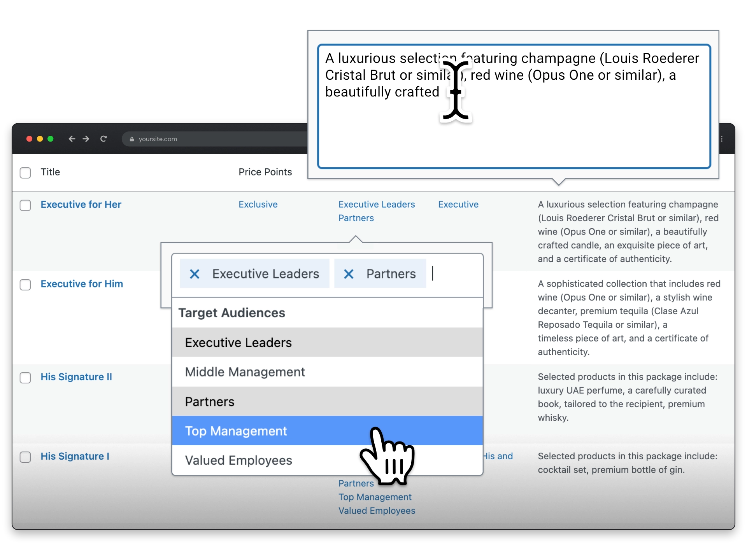This screenshot has height=560, width=747.
Task: Toggle checkbox for Executive for Him row
Action: pyautogui.click(x=26, y=283)
